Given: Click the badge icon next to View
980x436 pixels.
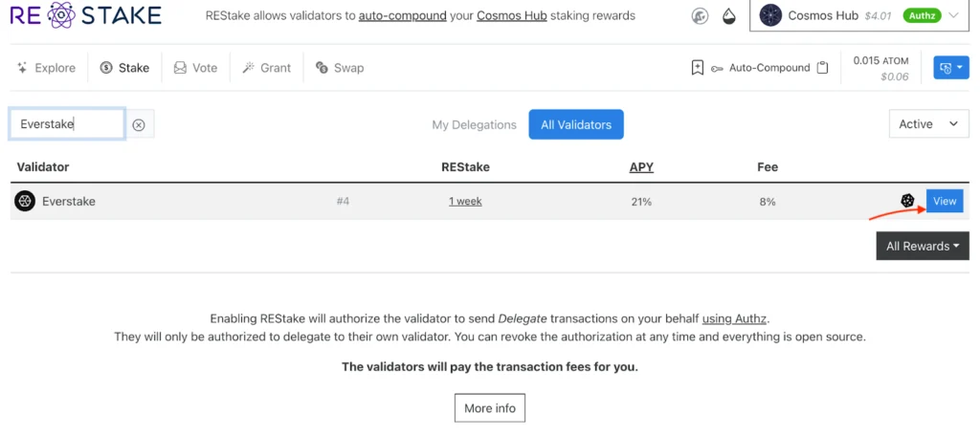Looking at the screenshot, I should 907,201.
